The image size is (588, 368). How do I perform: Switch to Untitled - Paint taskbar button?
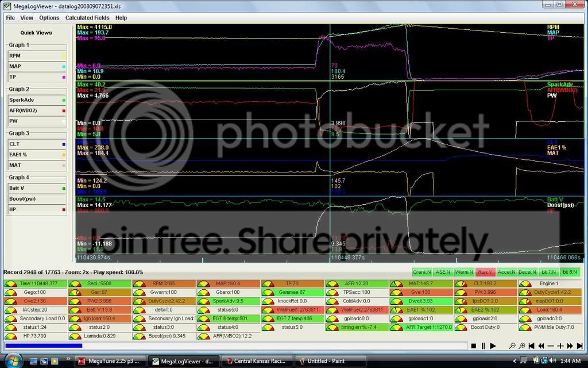click(330, 361)
